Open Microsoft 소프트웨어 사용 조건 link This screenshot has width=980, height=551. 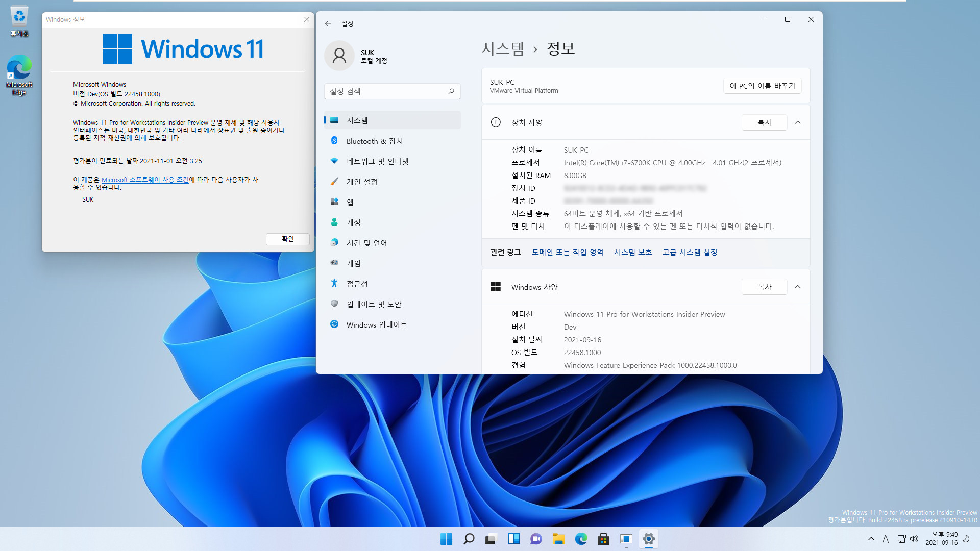(145, 180)
